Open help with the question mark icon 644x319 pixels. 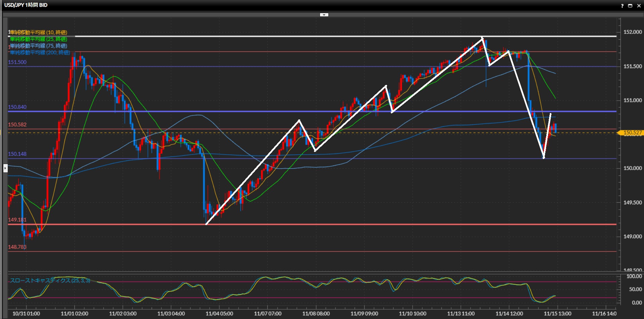point(622,6)
